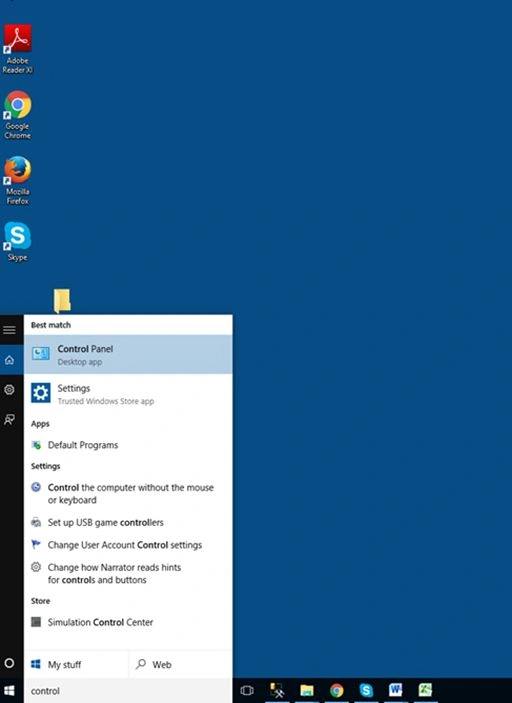This screenshot has height=703, width=512.
Task: Click the 'Settings' section header
Action: (45, 466)
